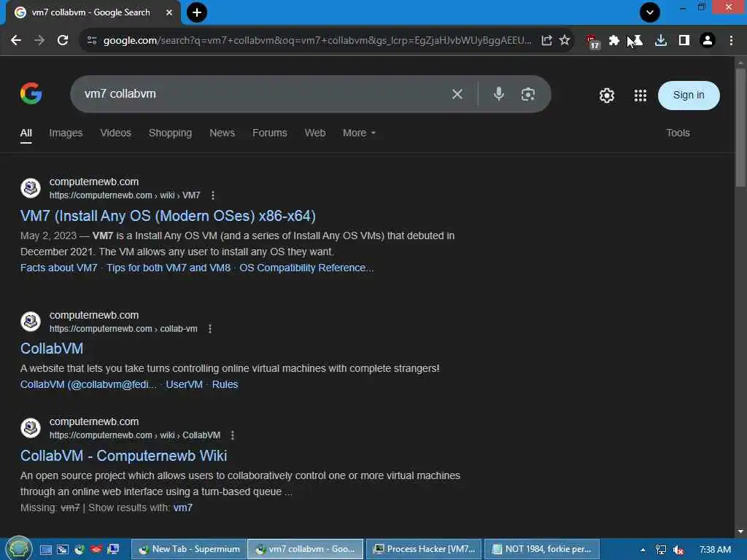Viewport: 747px width, 560px height.
Task: Open the Chrome Labs flask icon
Action: click(x=636, y=41)
